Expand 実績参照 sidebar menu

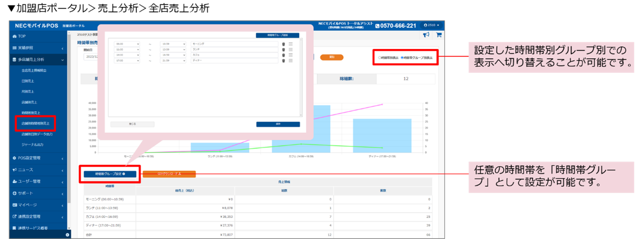[x=38, y=48]
